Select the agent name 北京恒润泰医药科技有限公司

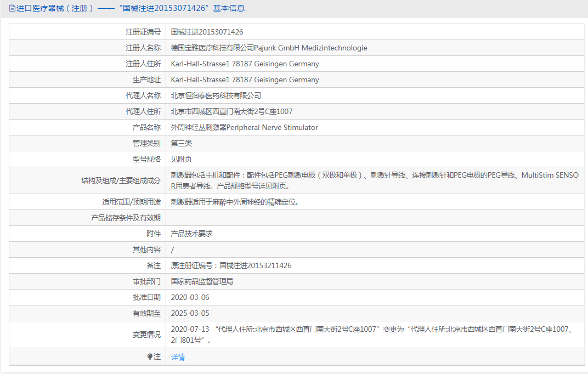point(216,95)
